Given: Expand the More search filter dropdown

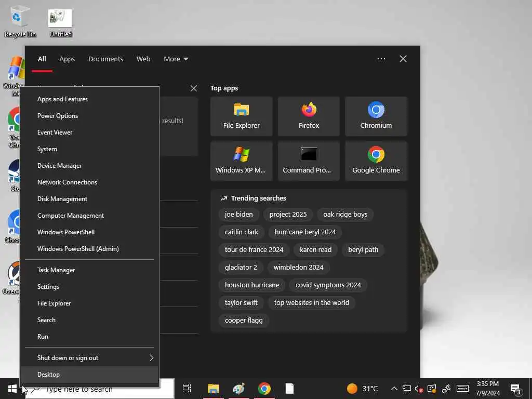Looking at the screenshot, I should point(176,59).
